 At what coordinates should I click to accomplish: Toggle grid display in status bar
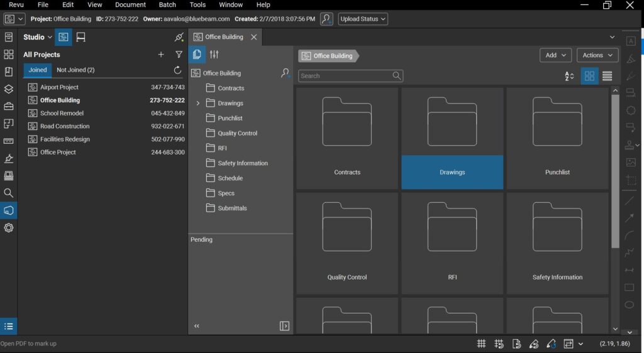click(x=481, y=344)
